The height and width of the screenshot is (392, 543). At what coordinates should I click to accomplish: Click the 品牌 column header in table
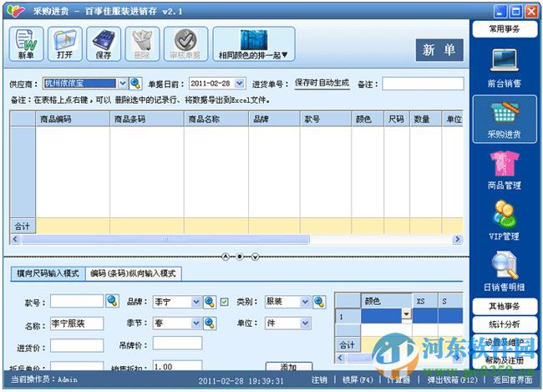[x=274, y=120]
